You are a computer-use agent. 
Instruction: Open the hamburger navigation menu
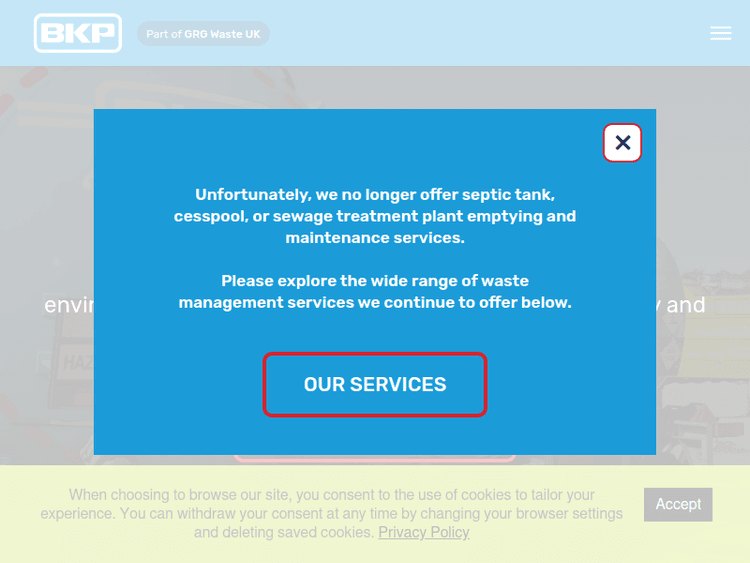(720, 33)
